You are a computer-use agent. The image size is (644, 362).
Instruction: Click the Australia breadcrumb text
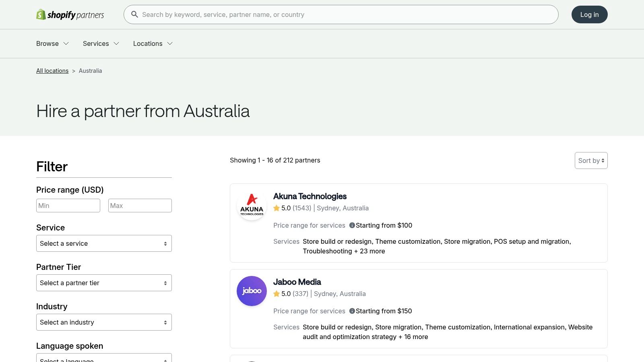coord(91,71)
